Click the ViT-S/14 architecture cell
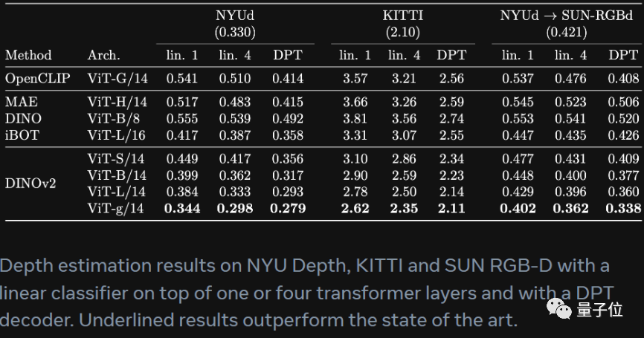This screenshot has width=644, height=338. (117, 159)
